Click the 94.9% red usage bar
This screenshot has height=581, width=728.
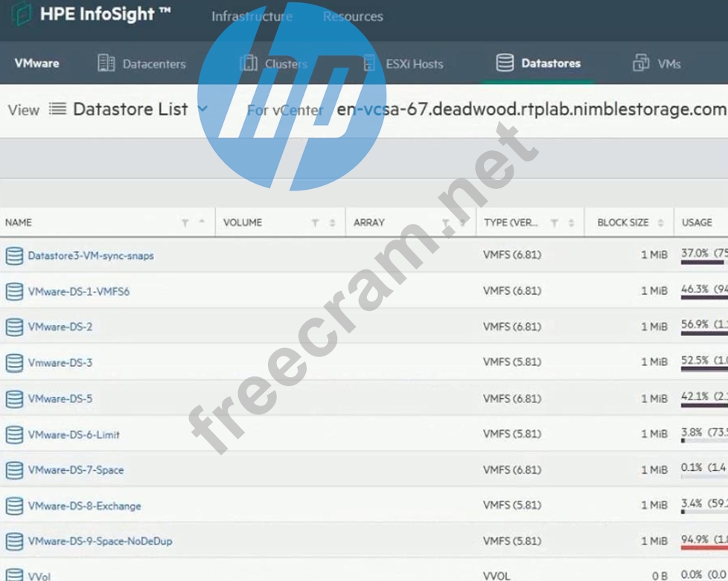click(x=704, y=548)
